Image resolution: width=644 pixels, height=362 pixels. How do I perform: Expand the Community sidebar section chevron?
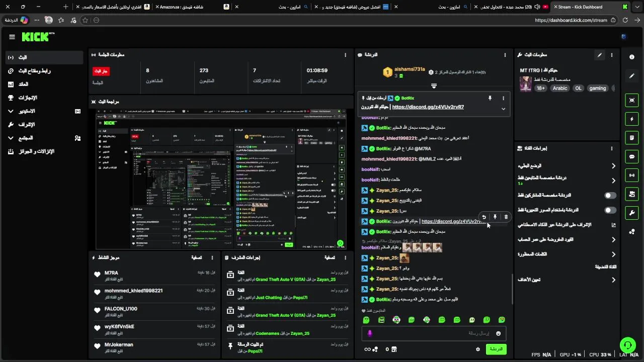tap(11, 138)
